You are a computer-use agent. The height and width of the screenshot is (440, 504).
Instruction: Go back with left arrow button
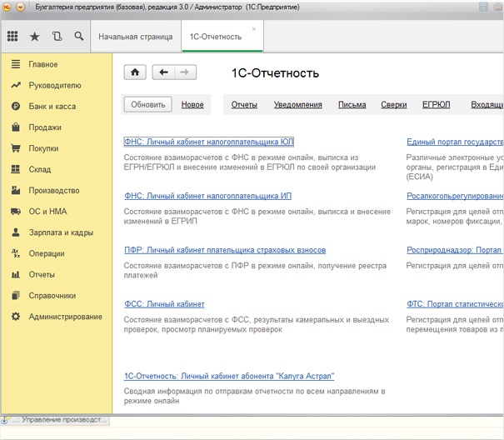[x=164, y=72]
